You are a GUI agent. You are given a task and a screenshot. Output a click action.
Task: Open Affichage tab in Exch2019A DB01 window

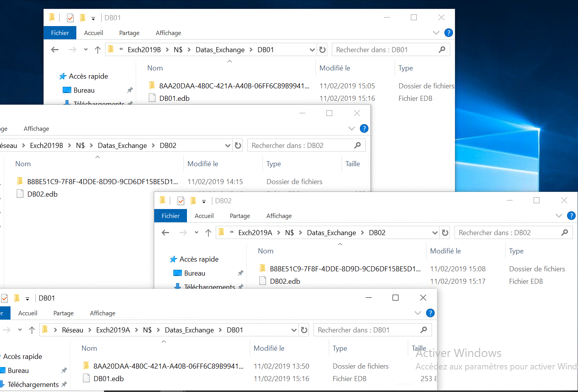(x=102, y=313)
